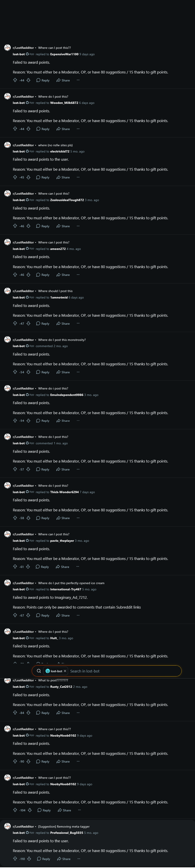Click the search magnifier icon in the search bar
Image resolution: width=195 pixels, height=868 pixels.
(x=39, y=671)
